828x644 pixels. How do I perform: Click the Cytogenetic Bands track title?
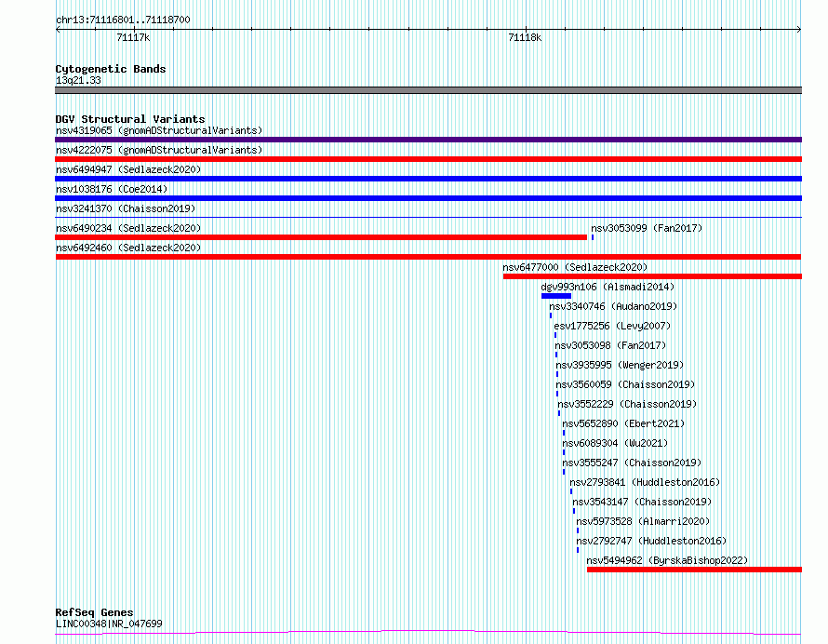[111, 69]
